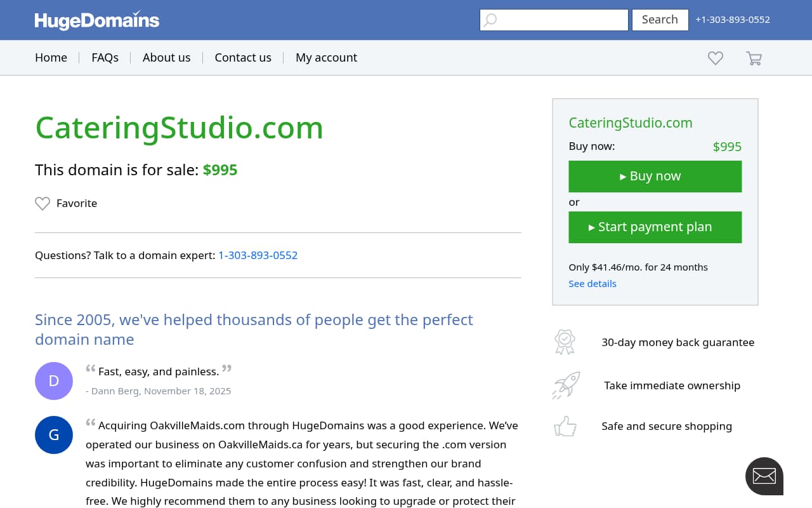The height and width of the screenshot is (508, 812).
Task: Navigate to Contact us
Action: [x=243, y=58]
